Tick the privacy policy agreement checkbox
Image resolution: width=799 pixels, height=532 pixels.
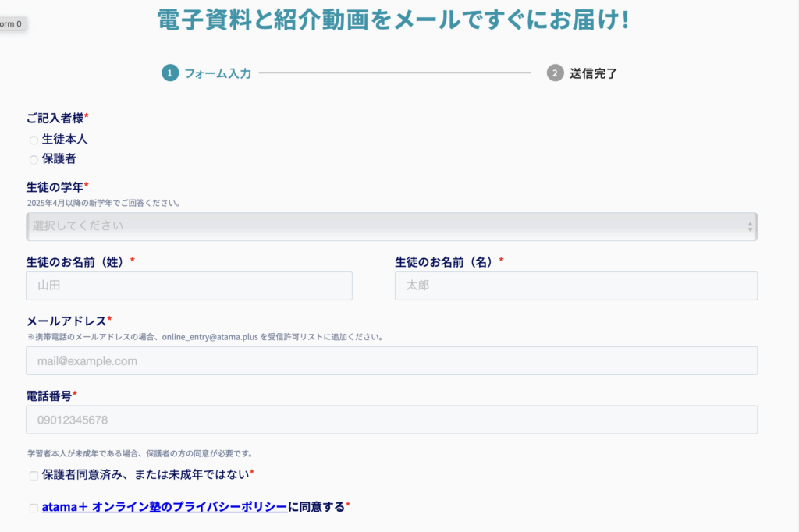click(34, 508)
